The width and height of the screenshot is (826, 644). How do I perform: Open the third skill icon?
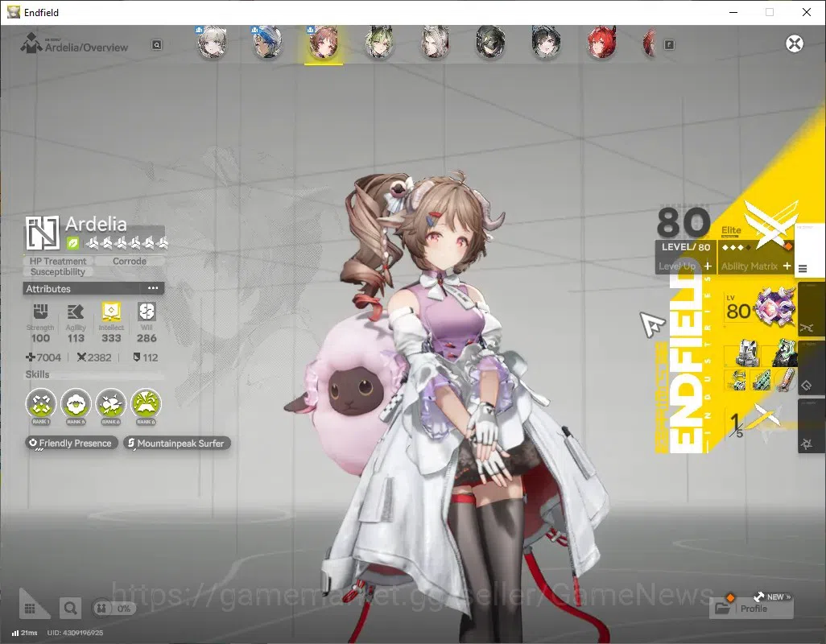[x=110, y=404]
